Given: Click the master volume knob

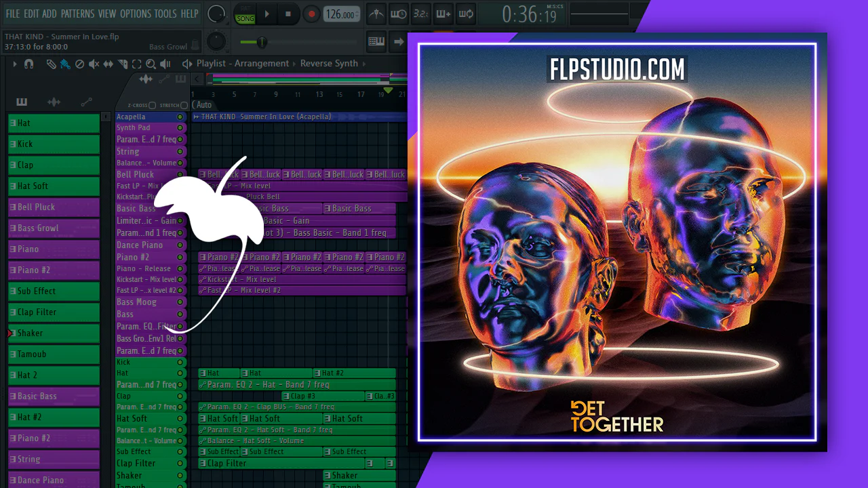Looking at the screenshot, I should click(216, 14).
